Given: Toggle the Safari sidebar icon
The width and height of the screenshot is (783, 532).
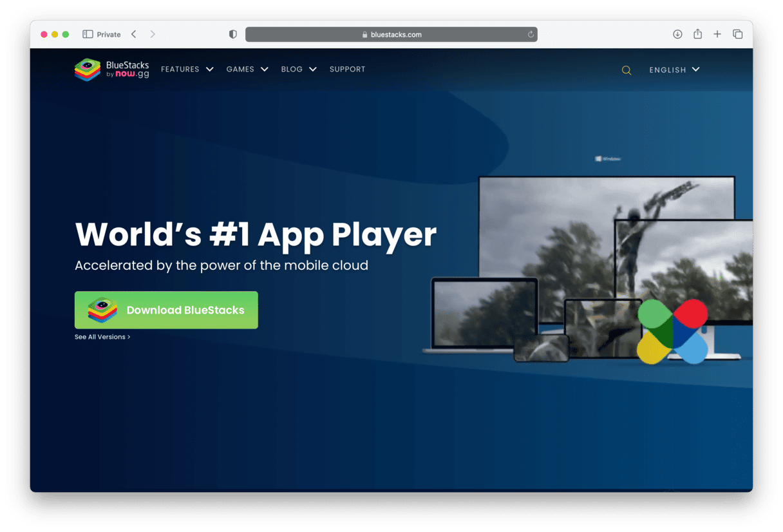Looking at the screenshot, I should (x=88, y=34).
